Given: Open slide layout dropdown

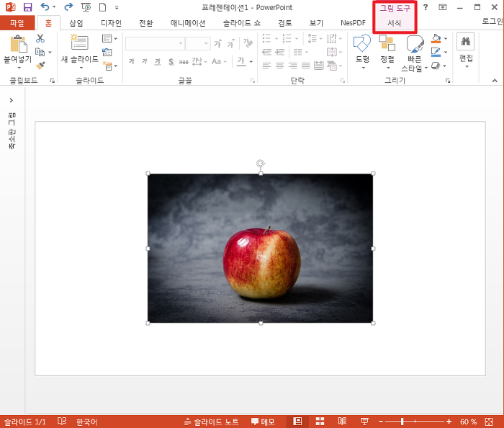Looking at the screenshot, I should click(x=109, y=39).
